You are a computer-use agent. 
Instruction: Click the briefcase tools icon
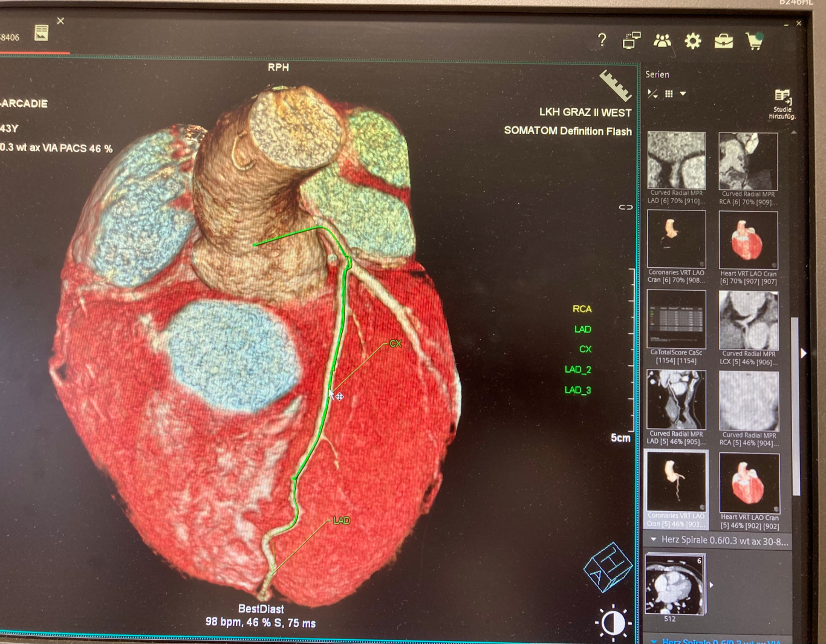pos(723,41)
